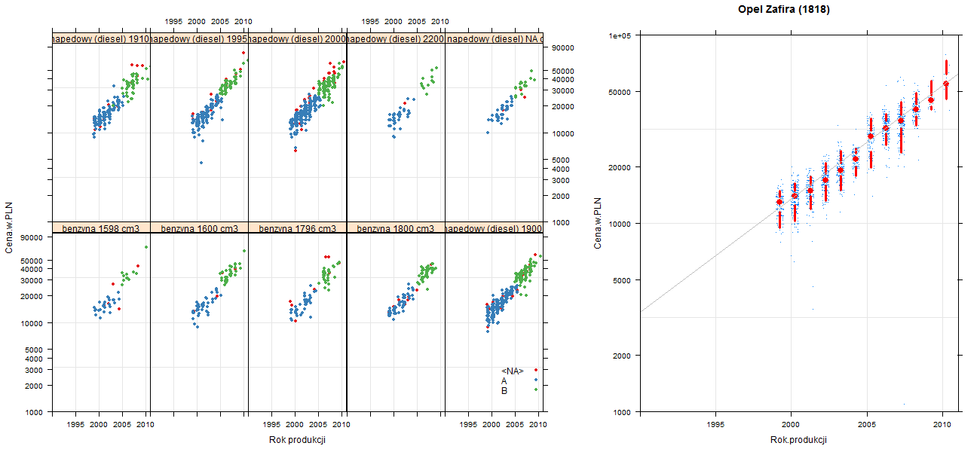Image resolution: width=980 pixels, height=452 pixels.
Task: Select the "benzyna 1796 cm3" panel strip label
Action: tap(297, 228)
